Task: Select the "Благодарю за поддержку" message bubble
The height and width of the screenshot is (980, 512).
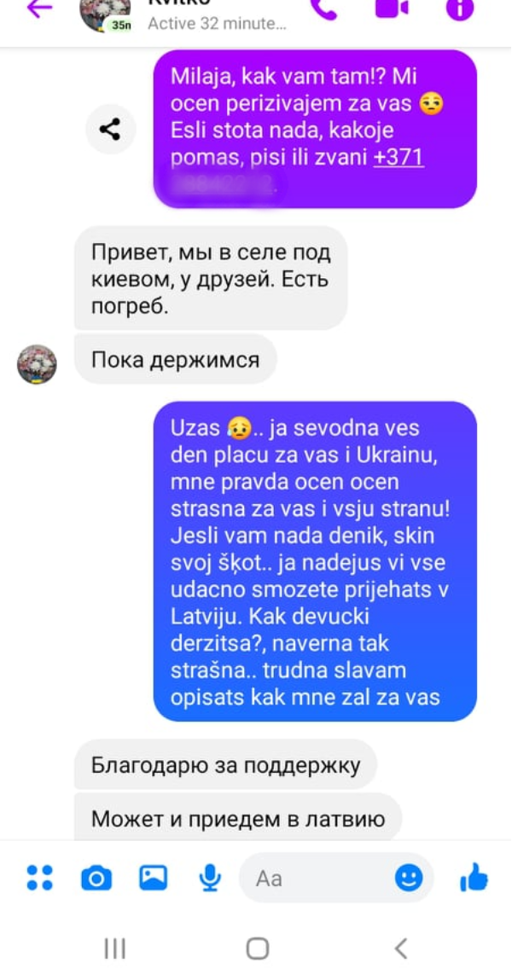Action: click(x=225, y=764)
